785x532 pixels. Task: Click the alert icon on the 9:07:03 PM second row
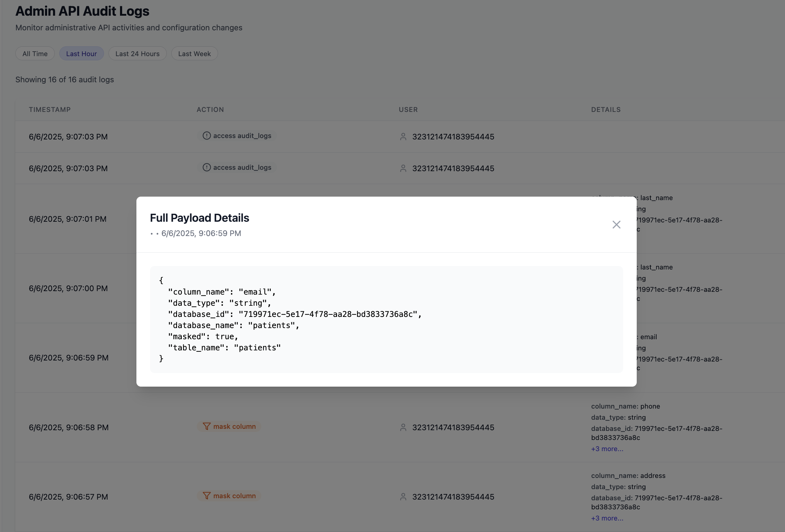tap(206, 167)
